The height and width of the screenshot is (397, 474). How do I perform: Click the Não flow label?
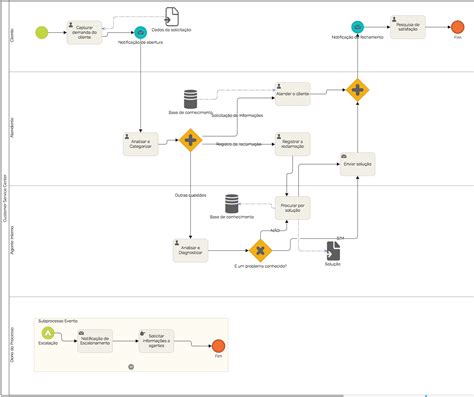click(x=275, y=230)
